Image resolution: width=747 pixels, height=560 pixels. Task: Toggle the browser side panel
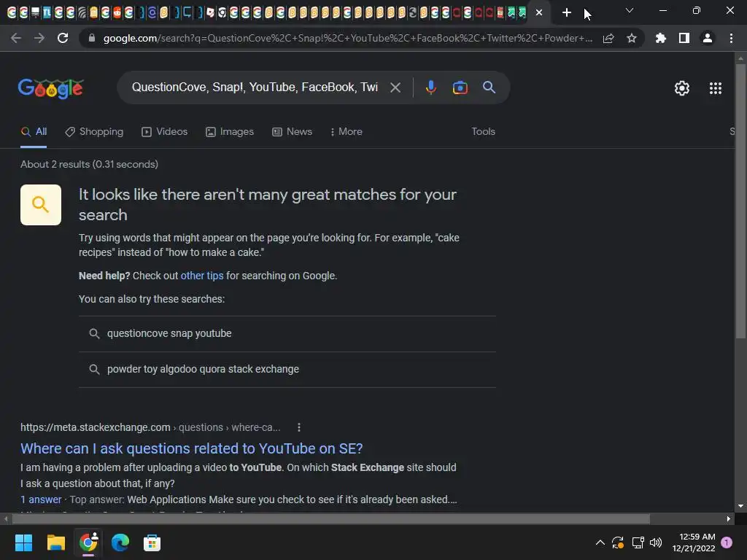(684, 38)
